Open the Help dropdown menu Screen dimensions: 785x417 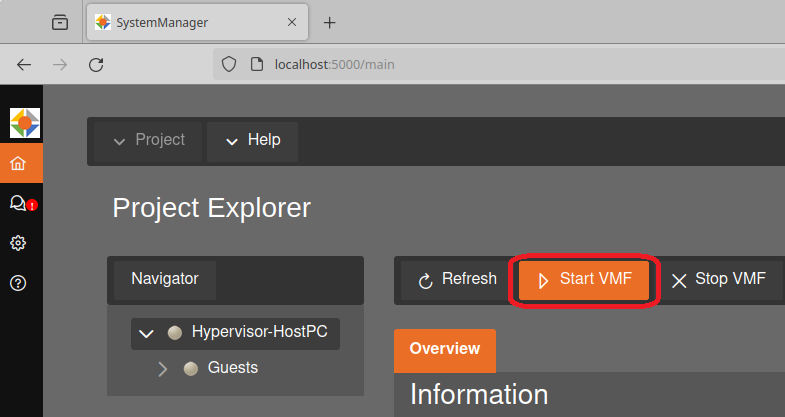pyautogui.click(x=252, y=142)
